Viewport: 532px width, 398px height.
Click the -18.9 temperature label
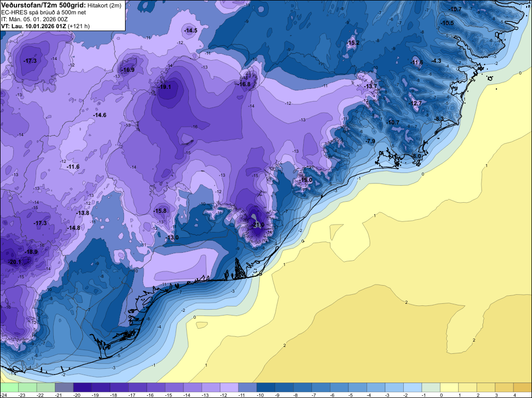(x=31, y=252)
